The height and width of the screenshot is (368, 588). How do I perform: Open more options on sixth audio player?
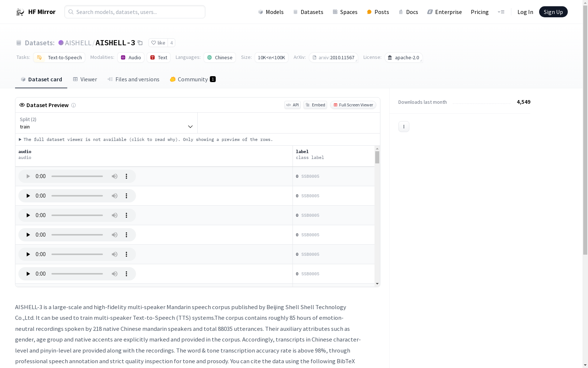126,274
